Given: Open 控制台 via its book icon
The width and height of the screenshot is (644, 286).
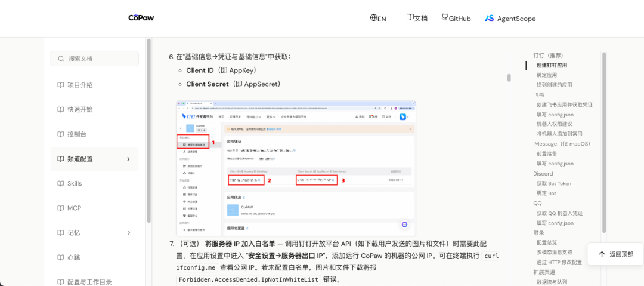Looking at the screenshot, I should point(60,134).
